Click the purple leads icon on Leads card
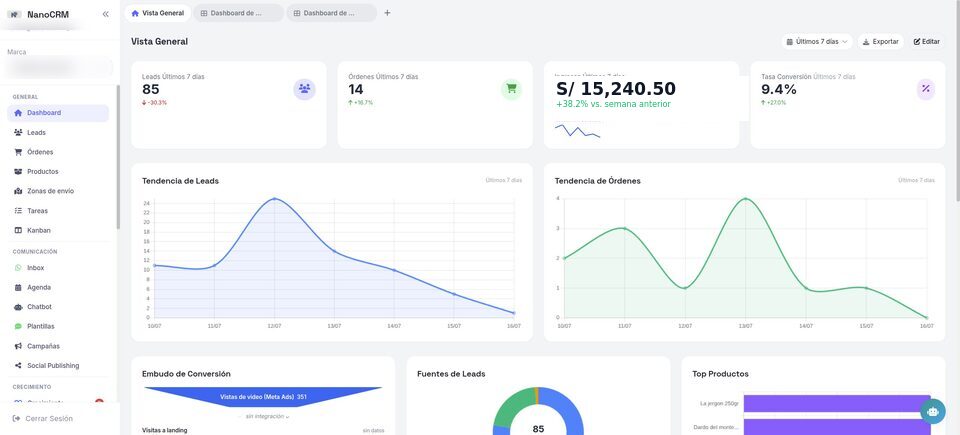 click(304, 89)
